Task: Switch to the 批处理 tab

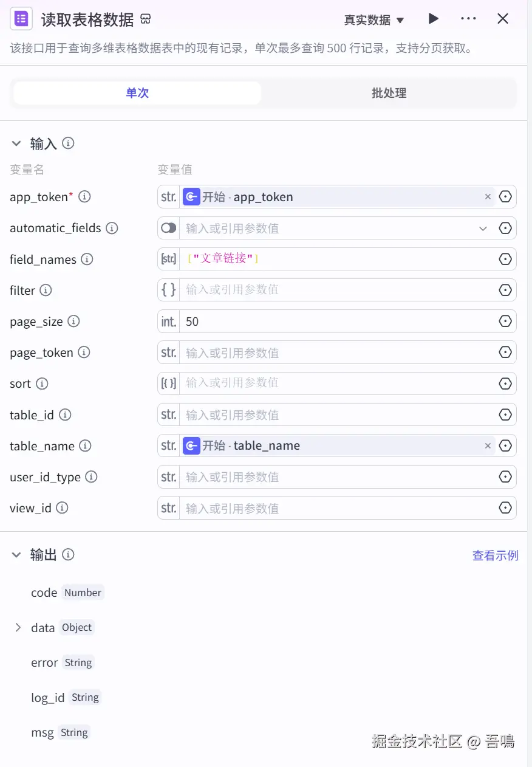Action: (389, 93)
